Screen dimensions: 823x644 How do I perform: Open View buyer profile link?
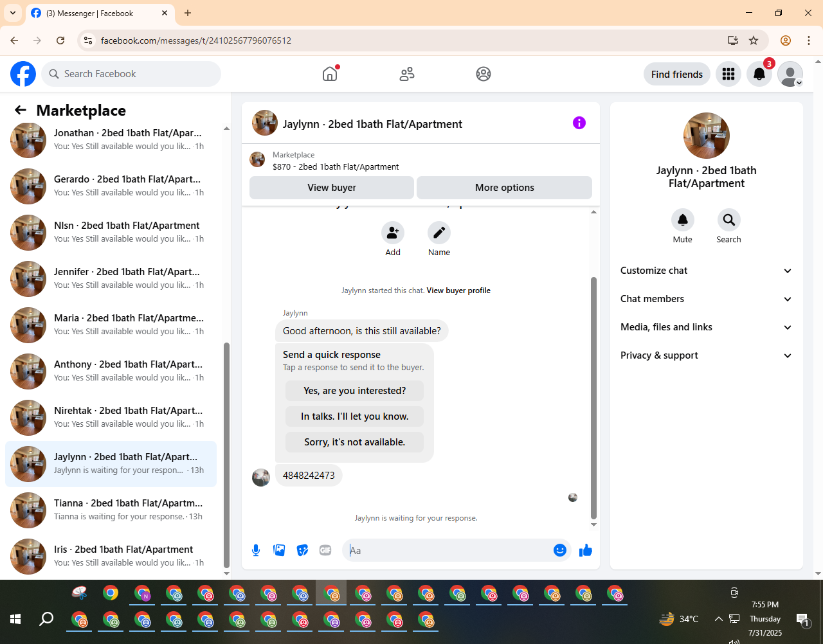[458, 291]
